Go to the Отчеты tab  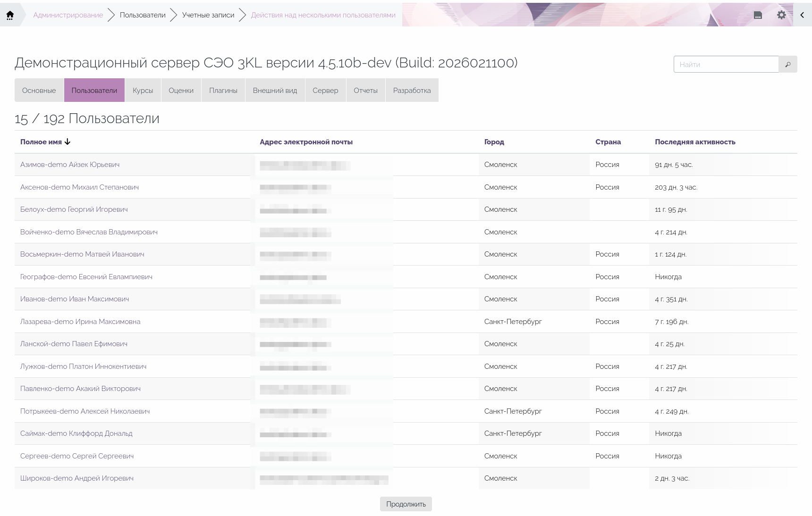(x=365, y=91)
